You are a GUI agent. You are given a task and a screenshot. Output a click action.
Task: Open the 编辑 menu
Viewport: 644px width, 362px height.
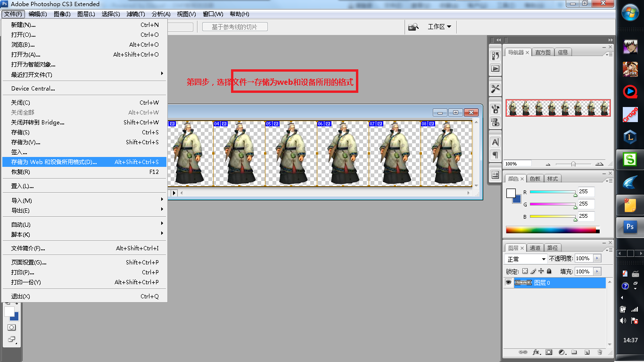pyautogui.click(x=38, y=14)
